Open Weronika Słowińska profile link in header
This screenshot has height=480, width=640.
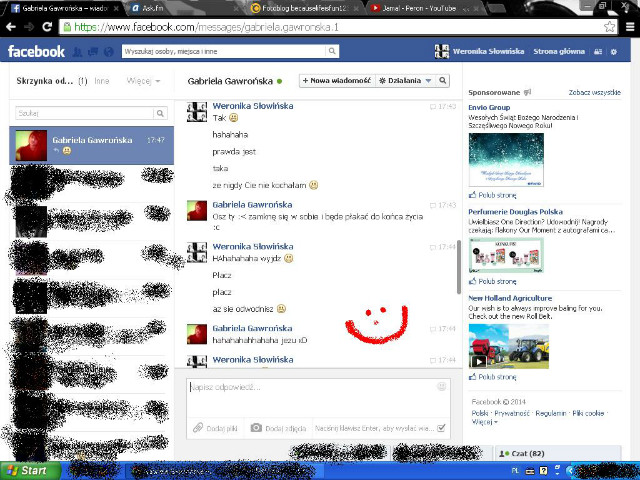click(488, 51)
